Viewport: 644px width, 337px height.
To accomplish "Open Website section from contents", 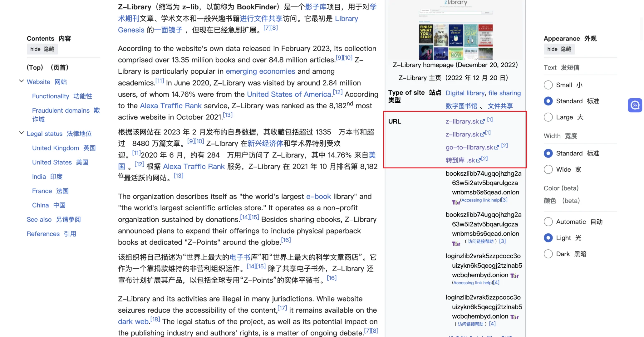I will click(x=47, y=82).
